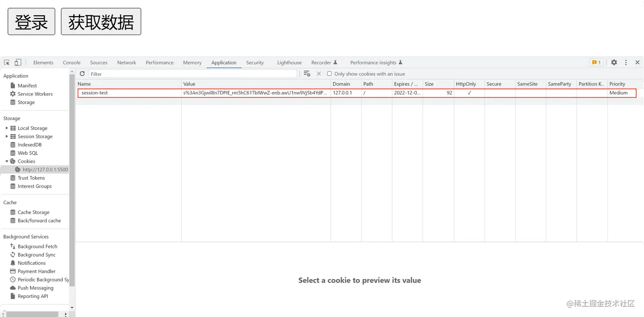644x317 pixels.
Task: Go to the Memory tab
Action: click(192, 63)
